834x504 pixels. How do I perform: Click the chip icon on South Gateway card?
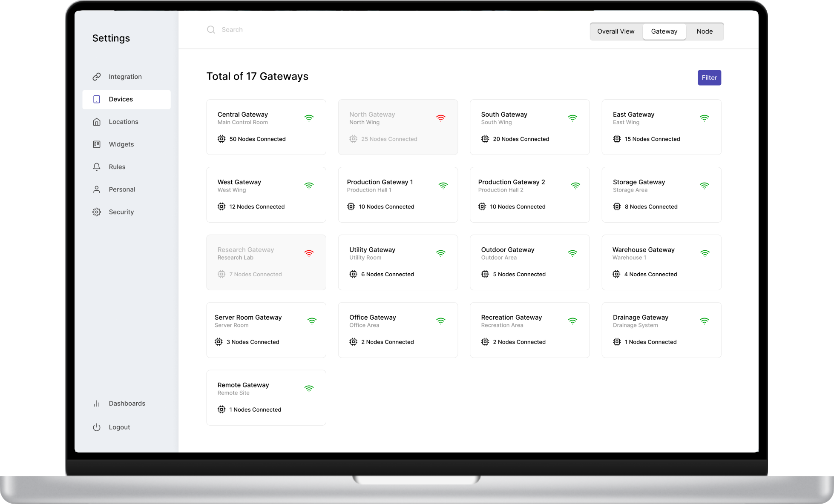[485, 139]
